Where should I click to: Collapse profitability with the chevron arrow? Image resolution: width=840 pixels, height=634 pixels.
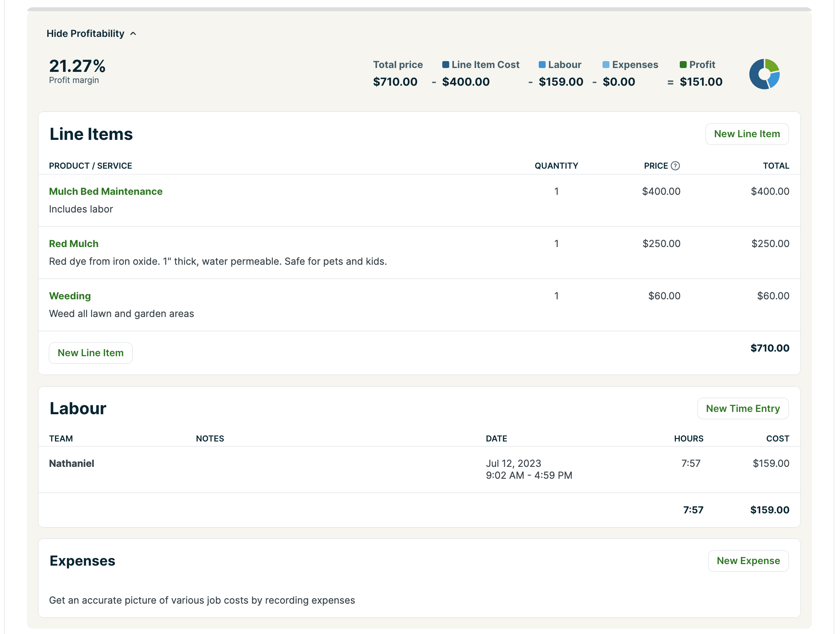tap(133, 34)
